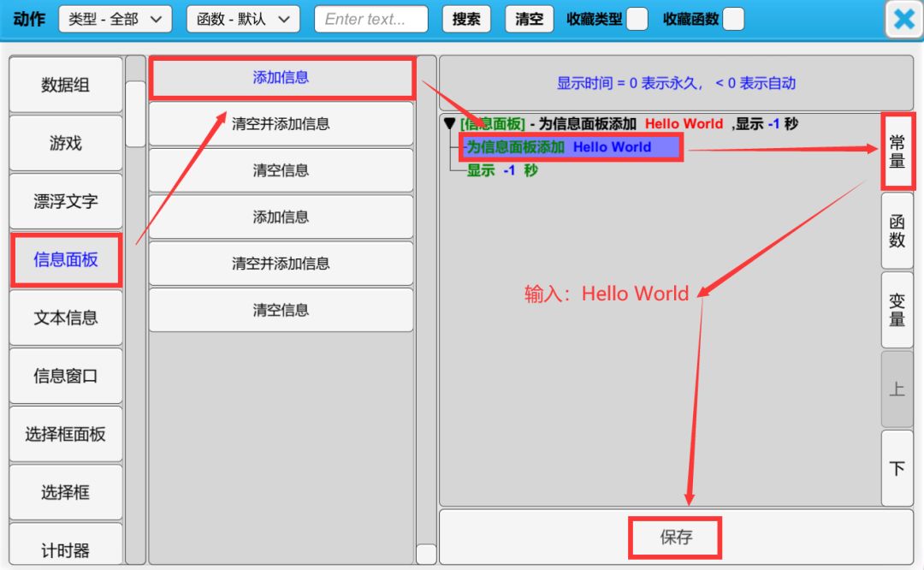This screenshot has width=924, height=570.
Task: Enable the 收藏函数 checkbox
Action: (733, 19)
